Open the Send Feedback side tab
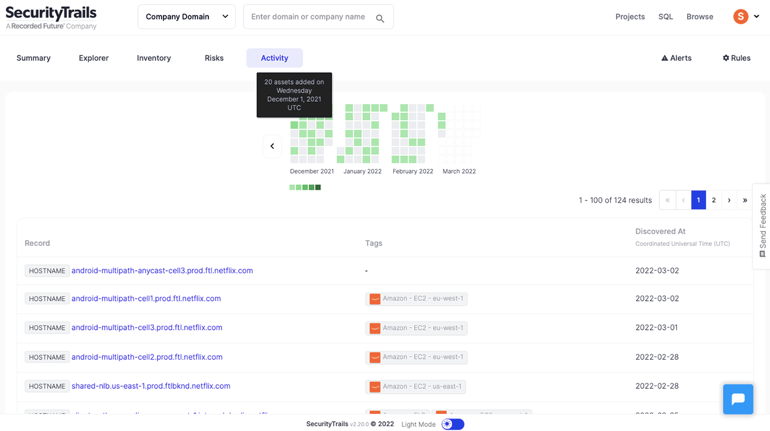 762,226
